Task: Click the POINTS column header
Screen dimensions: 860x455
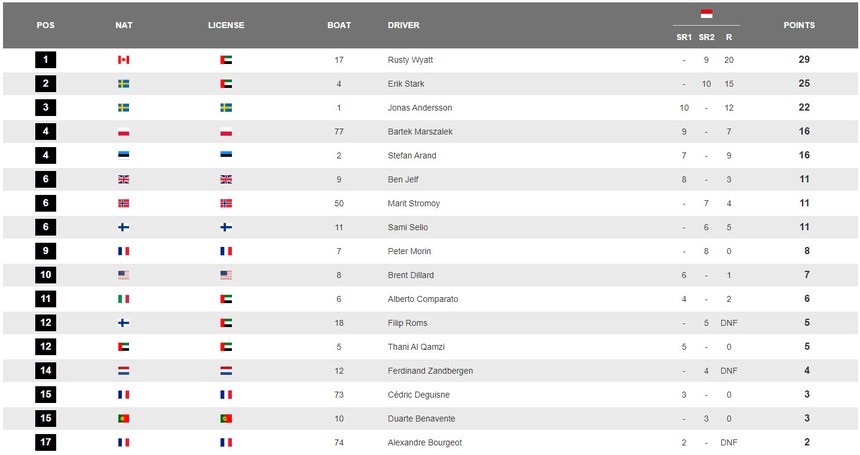Action: tap(798, 25)
